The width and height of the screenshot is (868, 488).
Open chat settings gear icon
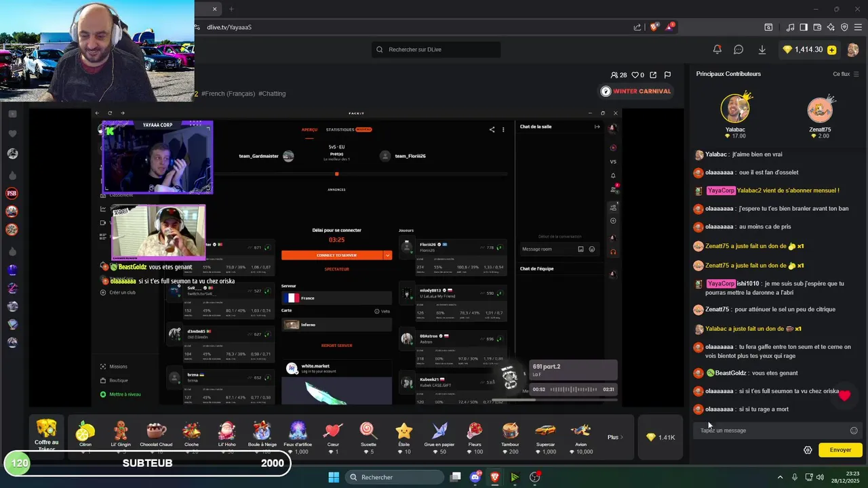[x=808, y=450]
